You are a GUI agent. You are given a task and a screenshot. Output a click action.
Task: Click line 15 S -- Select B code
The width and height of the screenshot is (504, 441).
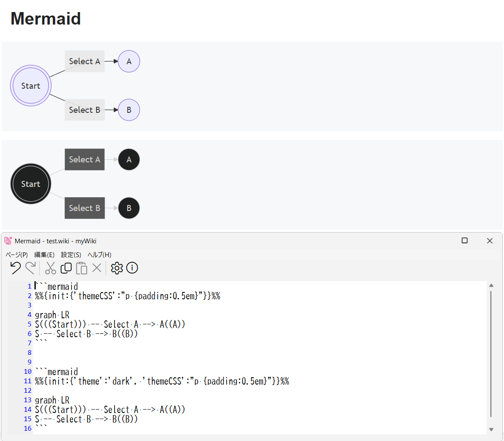click(86, 419)
